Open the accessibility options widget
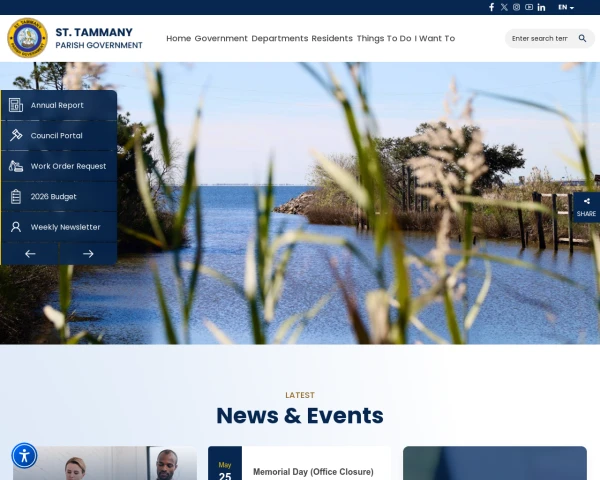 (24, 456)
